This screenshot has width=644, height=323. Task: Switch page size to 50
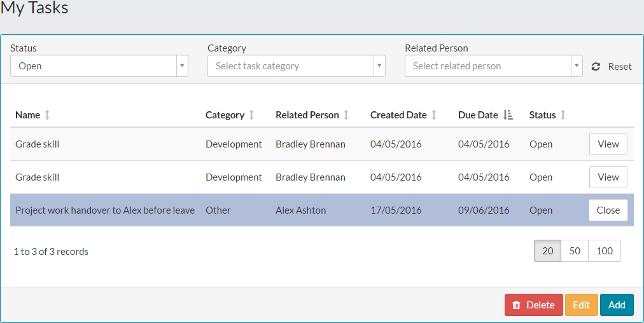[x=575, y=251]
